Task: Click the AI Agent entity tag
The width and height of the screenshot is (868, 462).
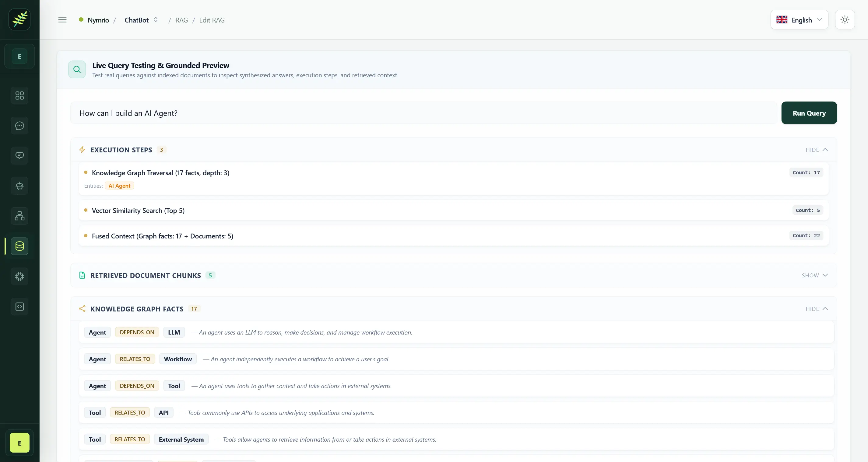Action: click(119, 186)
